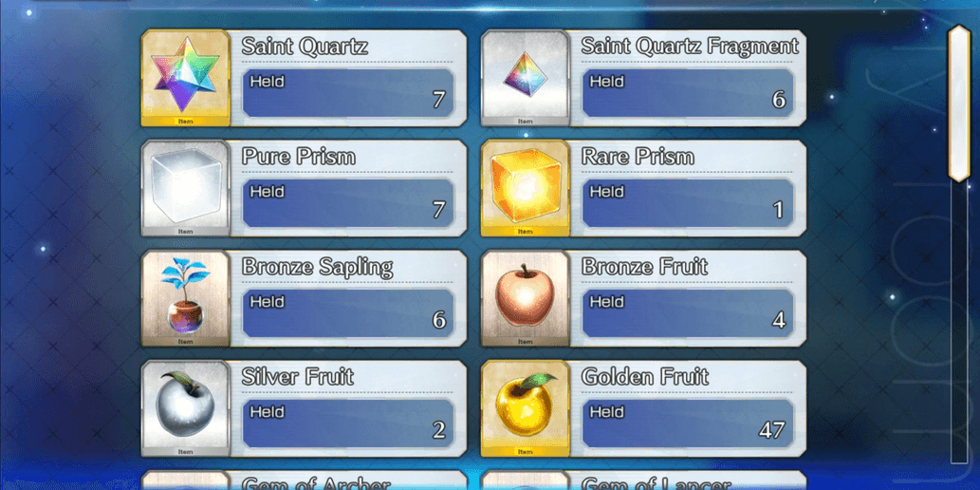Click the Bronze Sapling held quantity bar
The image size is (980, 490).
click(348, 313)
